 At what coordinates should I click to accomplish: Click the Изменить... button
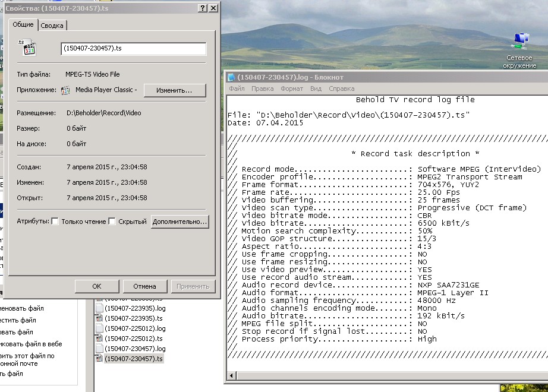pos(174,90)
